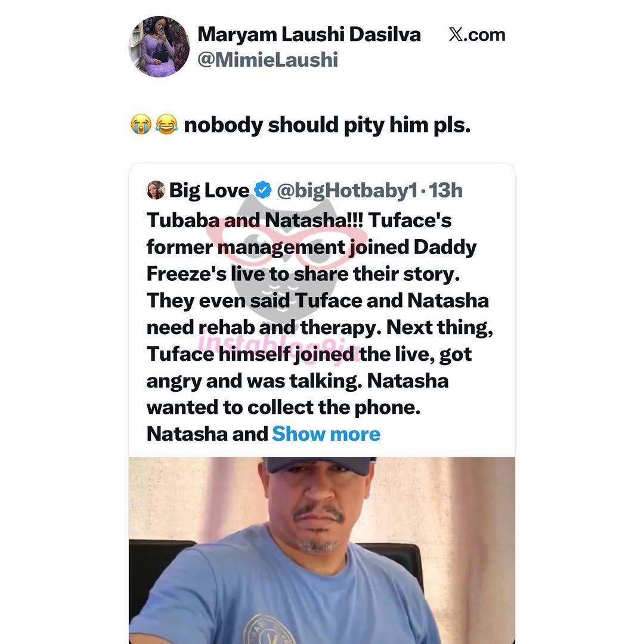Open the @MimieLaushi handle

[267, 60]
